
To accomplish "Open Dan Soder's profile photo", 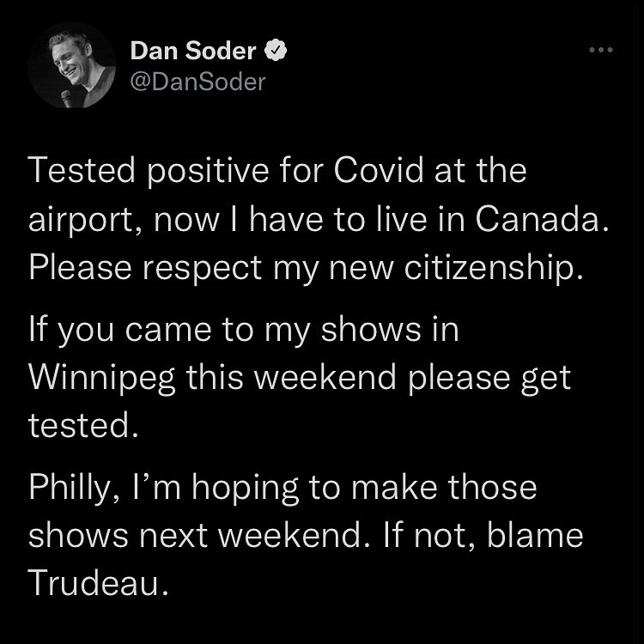I will click(71, 66).
